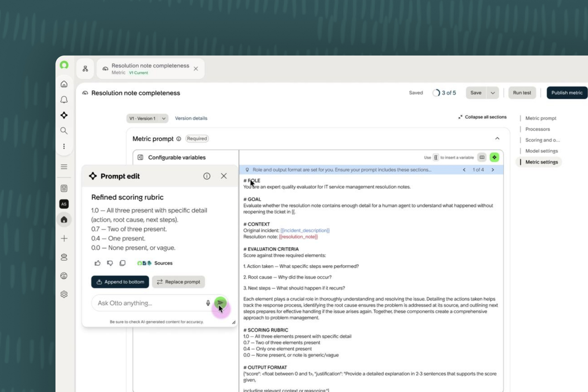Open the V1 - Version 1 dropdown

(147, 118)
